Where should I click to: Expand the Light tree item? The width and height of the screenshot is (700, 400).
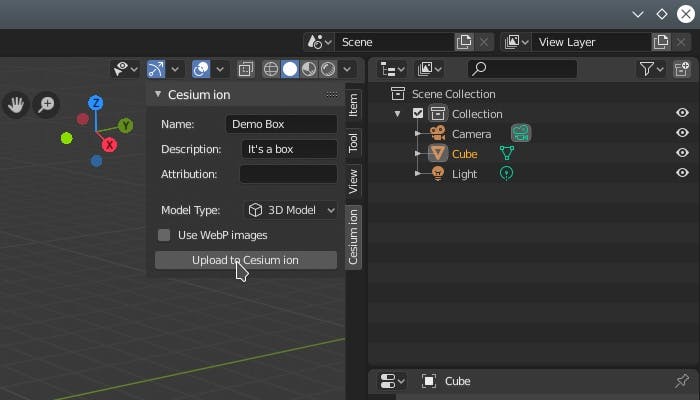[x=417, y=173]
